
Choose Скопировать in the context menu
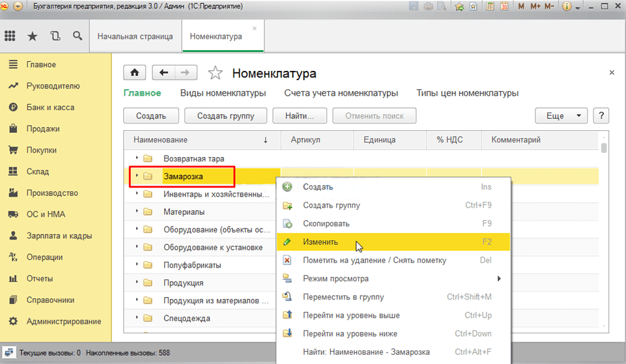coord(326,223)
